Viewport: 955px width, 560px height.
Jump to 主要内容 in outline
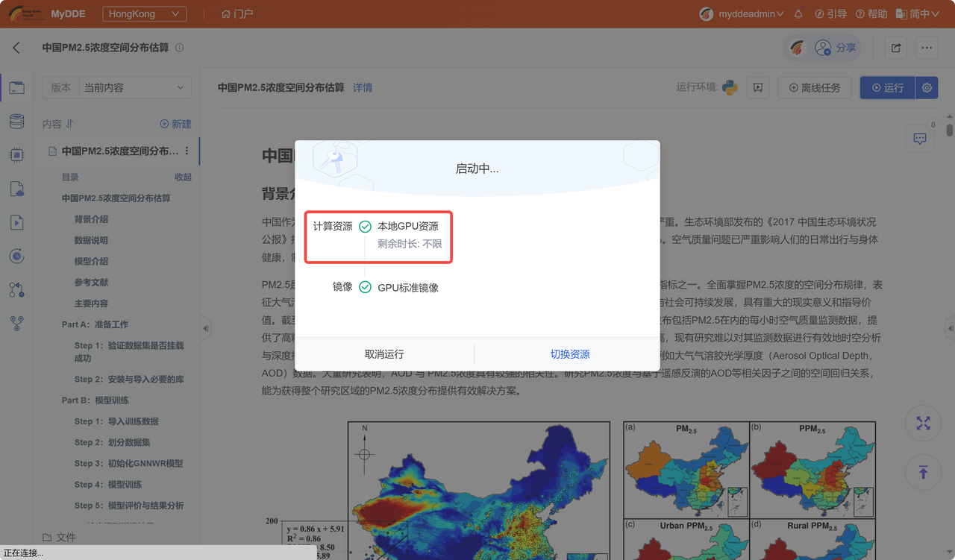point(91,303)
